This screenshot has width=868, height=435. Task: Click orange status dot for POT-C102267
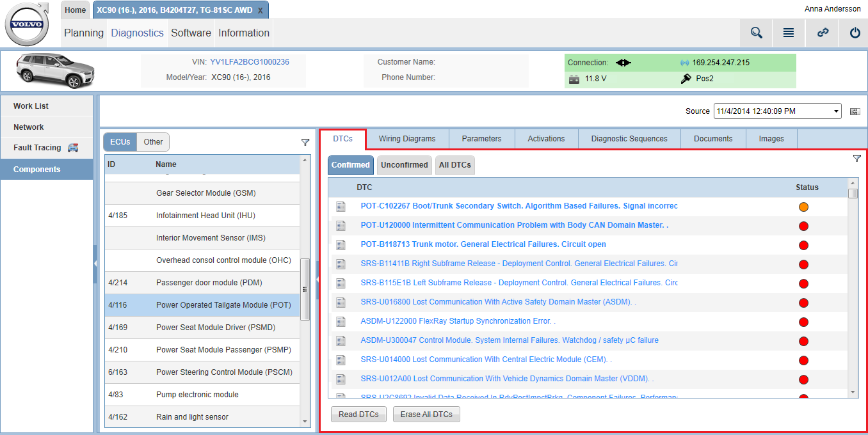tap(803, 207)
